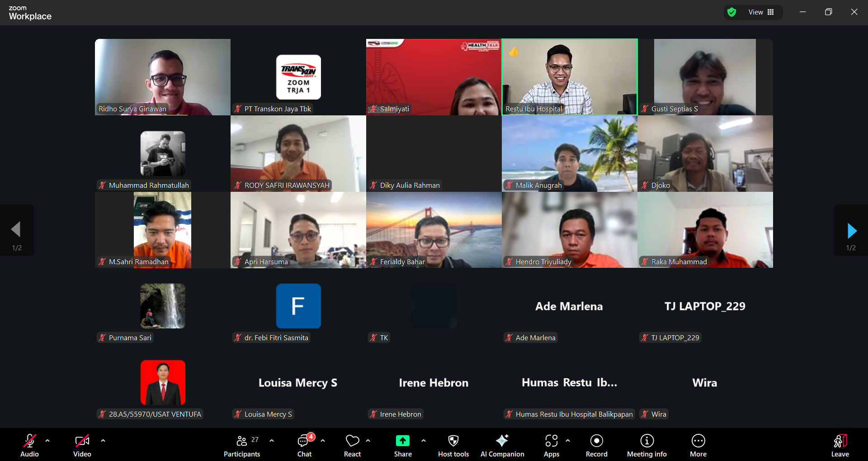Open the Apps icon

pyautogui.click(x=551, y=441)
